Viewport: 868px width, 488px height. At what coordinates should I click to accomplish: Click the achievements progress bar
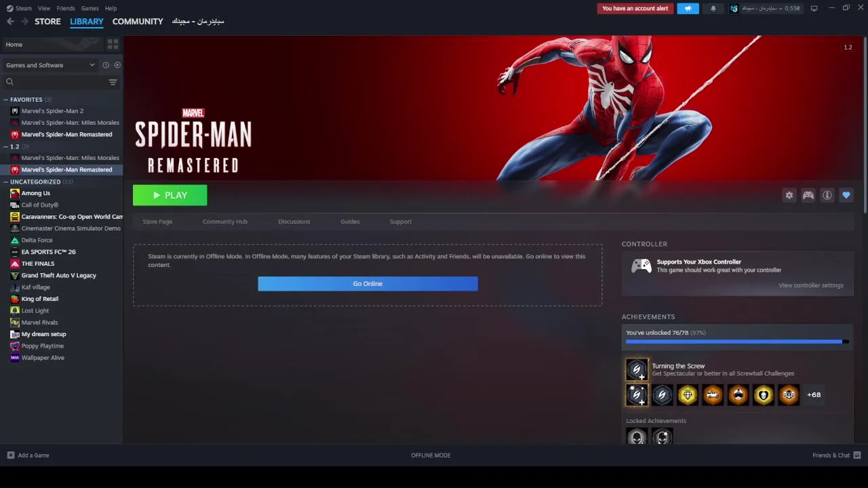(x=736, y=342)
